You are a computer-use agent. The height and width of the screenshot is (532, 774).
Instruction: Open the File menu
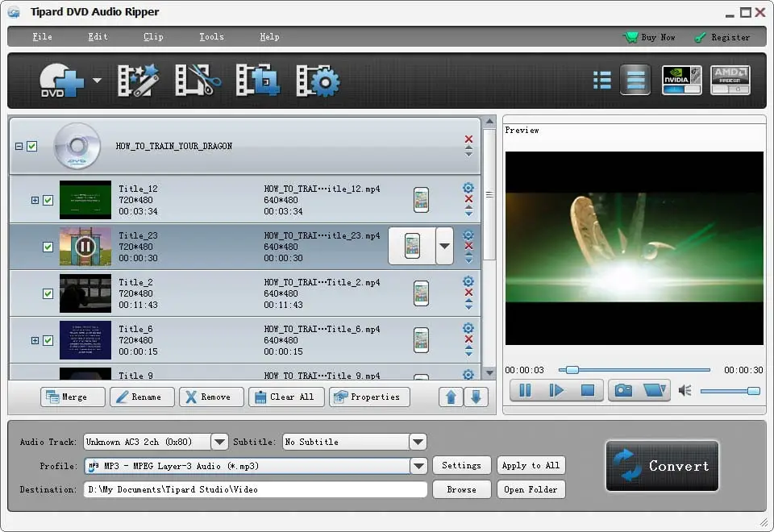point(42,36)
